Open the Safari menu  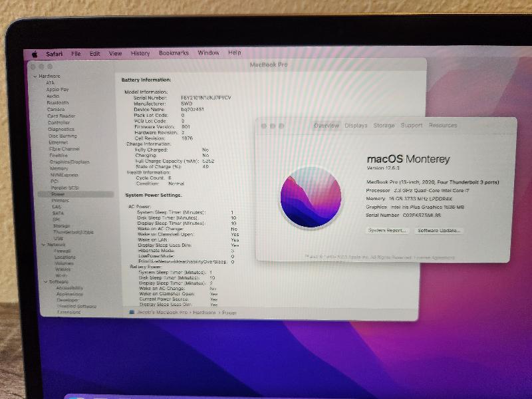(55, 54)
